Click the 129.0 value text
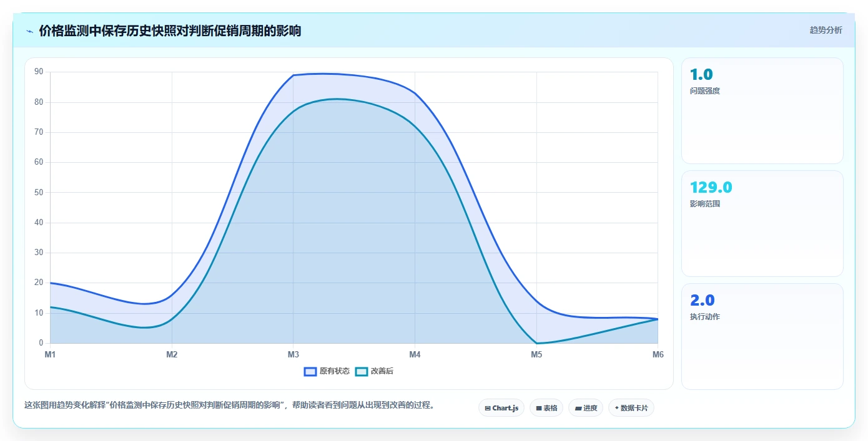The image size is (868, 441). [x=711, y=187]
